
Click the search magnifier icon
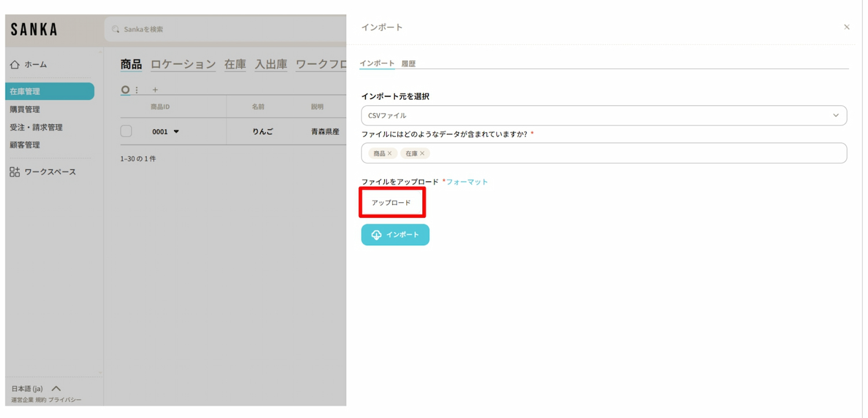[116, 29]
